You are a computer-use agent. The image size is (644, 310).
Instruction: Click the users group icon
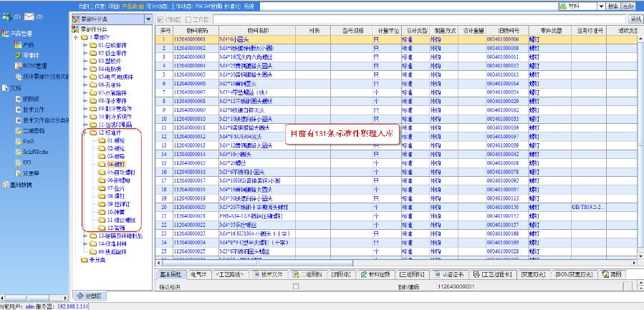[x=6, y=16]
